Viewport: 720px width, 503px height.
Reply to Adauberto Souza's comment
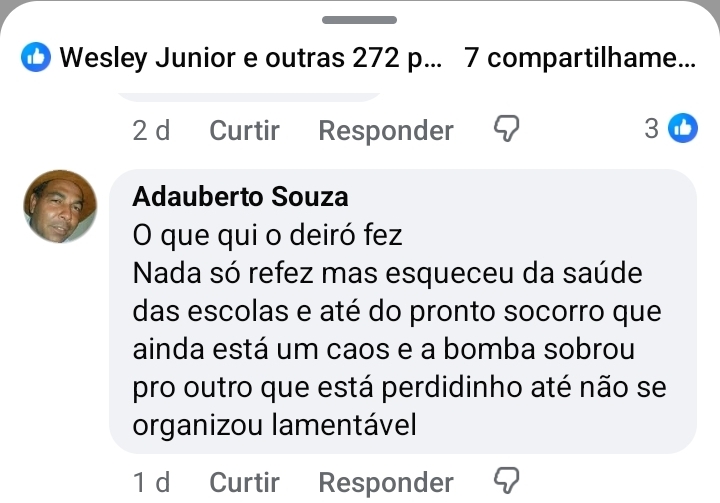[x=385, y=483]
